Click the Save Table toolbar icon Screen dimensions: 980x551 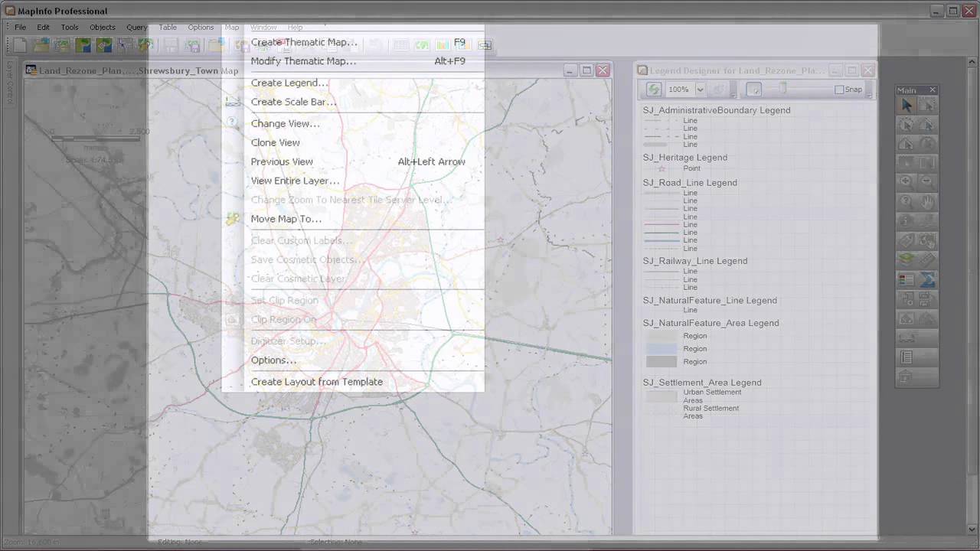(x=170, y=46)
